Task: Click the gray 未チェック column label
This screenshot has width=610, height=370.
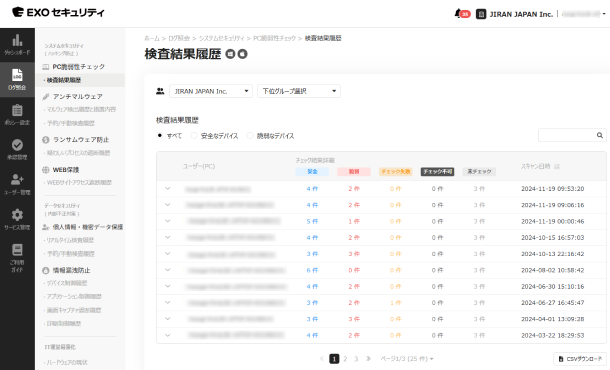Action: click(479, 172)
